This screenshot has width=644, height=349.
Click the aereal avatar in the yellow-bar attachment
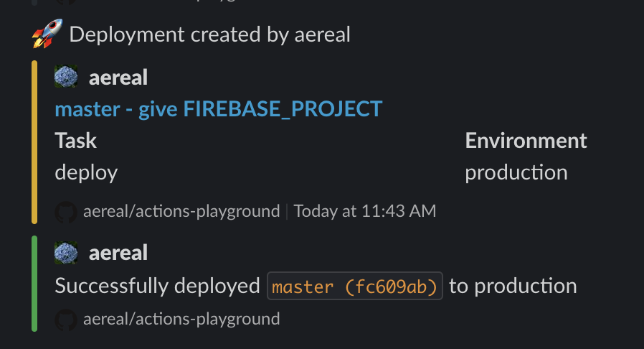point(66,78)
